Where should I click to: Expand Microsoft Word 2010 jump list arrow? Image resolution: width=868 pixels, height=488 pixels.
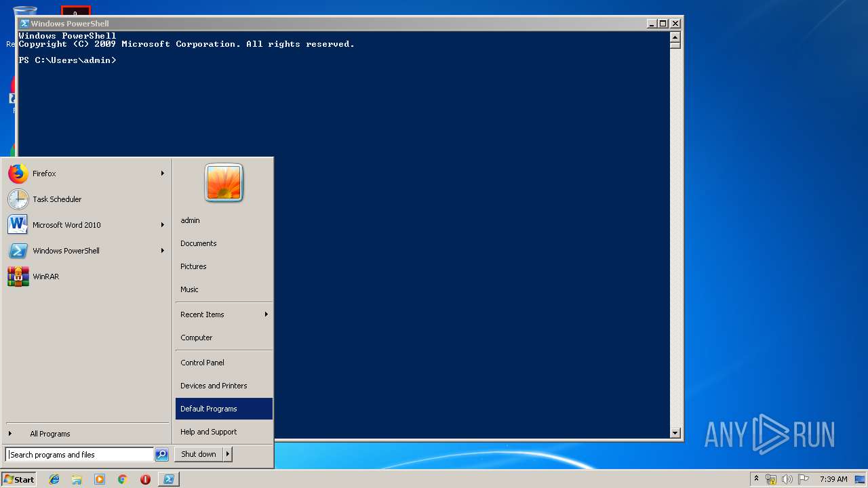tap(163, 225)
